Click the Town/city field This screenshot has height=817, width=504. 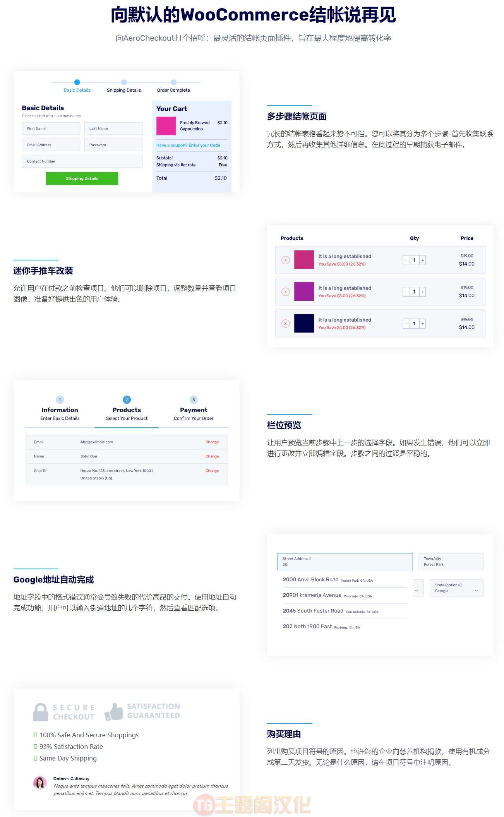point(451,562)
